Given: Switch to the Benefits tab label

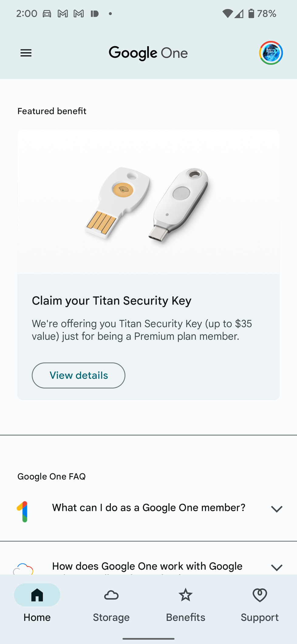Looking at the screenshot, I should coord(186,617).
